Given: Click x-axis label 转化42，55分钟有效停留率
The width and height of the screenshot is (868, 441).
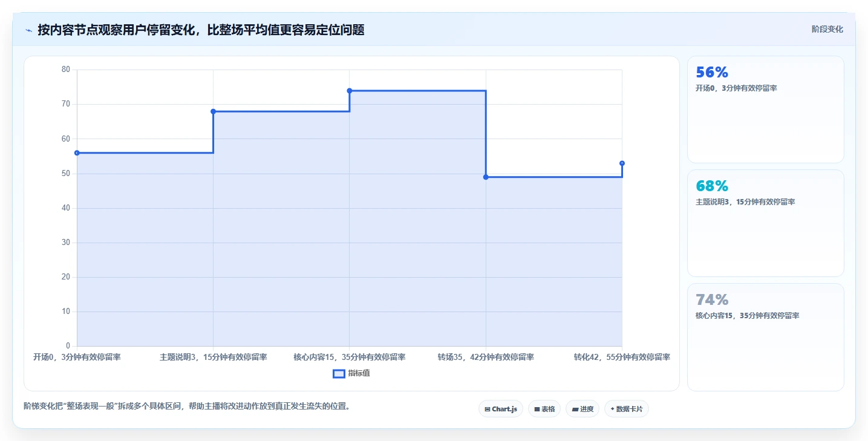Looking at the screenshot, I should click(622, 357).
